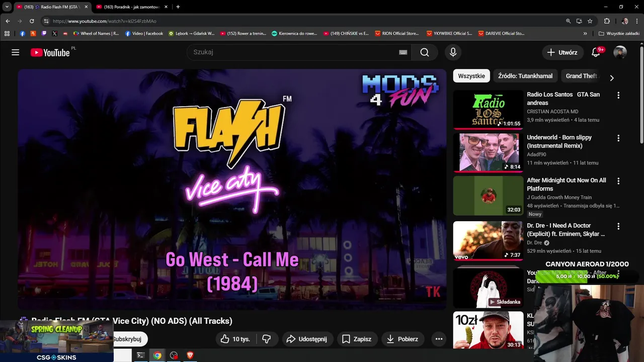
Task: Switch to Chrome in the taskbar
Action: tap(157, 355)
